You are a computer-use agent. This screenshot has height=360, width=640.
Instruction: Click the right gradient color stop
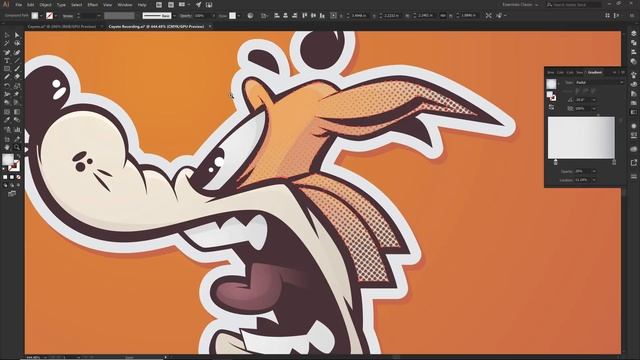tap(614, 162)
